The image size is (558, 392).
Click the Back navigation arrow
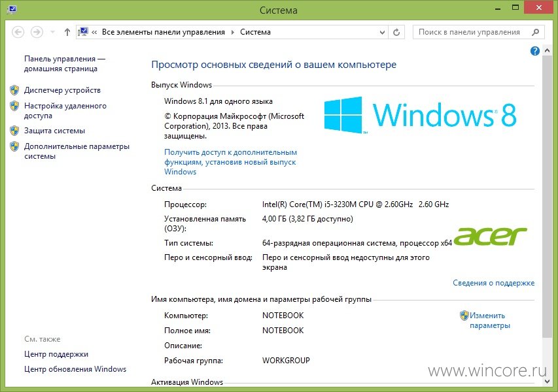click(x=18, y=33)
